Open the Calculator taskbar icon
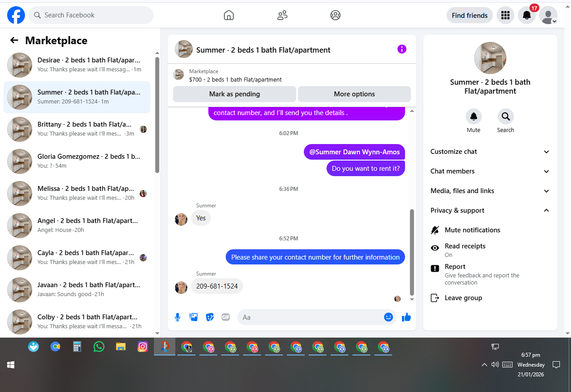Screen dimensions: 571x392 77,347
